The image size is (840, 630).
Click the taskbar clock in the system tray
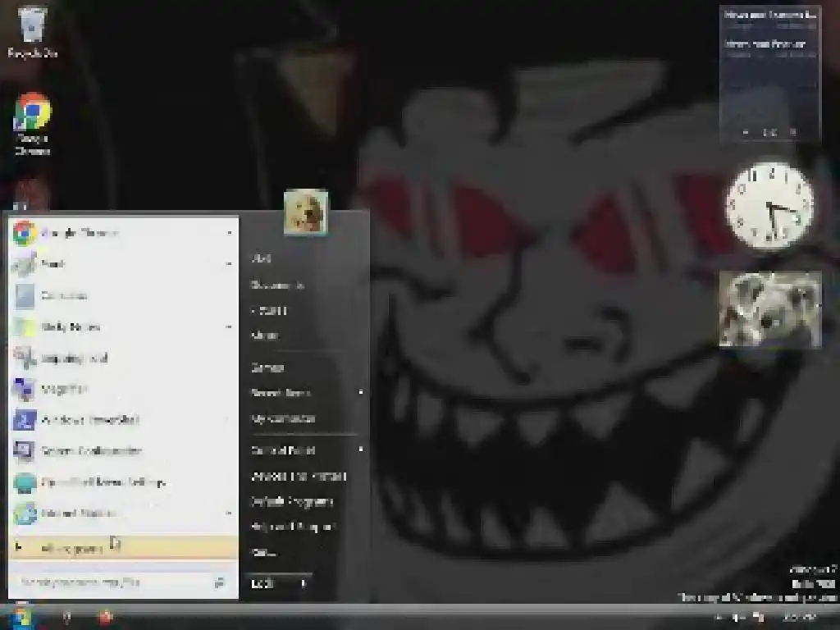(x=799, y=617)
